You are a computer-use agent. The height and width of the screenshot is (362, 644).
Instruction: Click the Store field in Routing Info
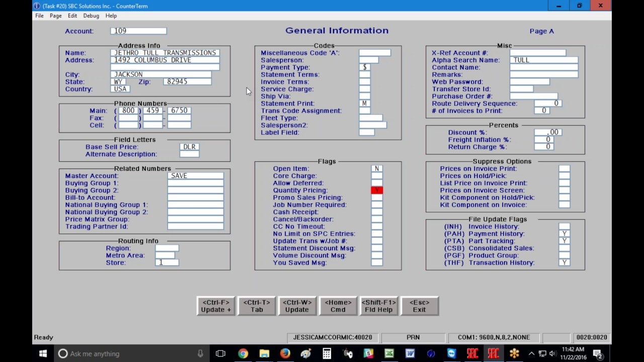click(167, 262)
